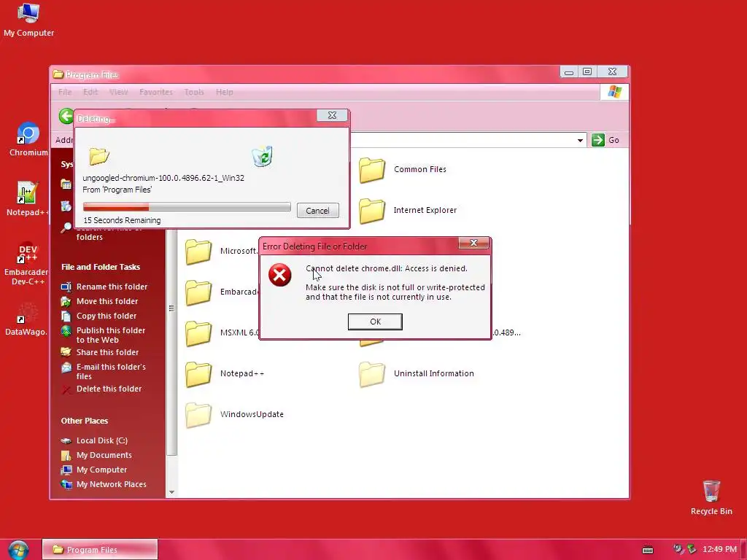Open the Notepad++ desktop shortcut
Screen dimensions: 747x560
[27, 199]
